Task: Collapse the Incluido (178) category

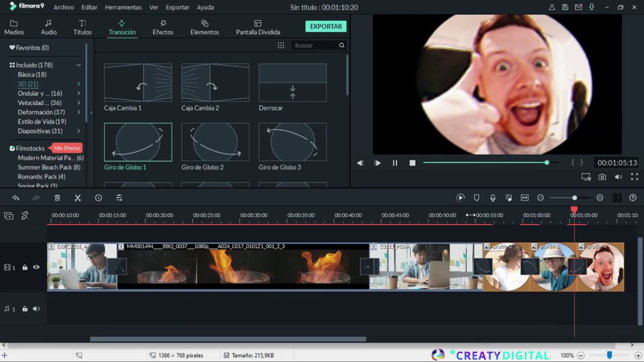Action: 78,65
